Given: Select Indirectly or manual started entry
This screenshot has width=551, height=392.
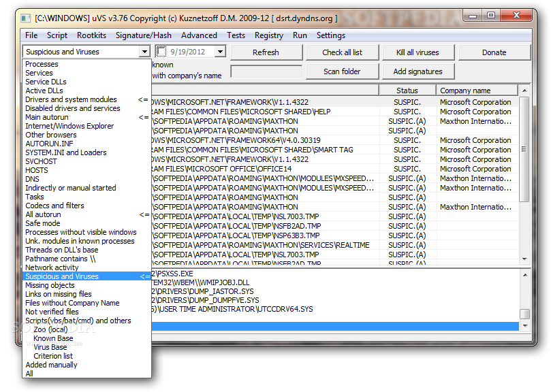Looking at the screenshot, I should (86, 188).
